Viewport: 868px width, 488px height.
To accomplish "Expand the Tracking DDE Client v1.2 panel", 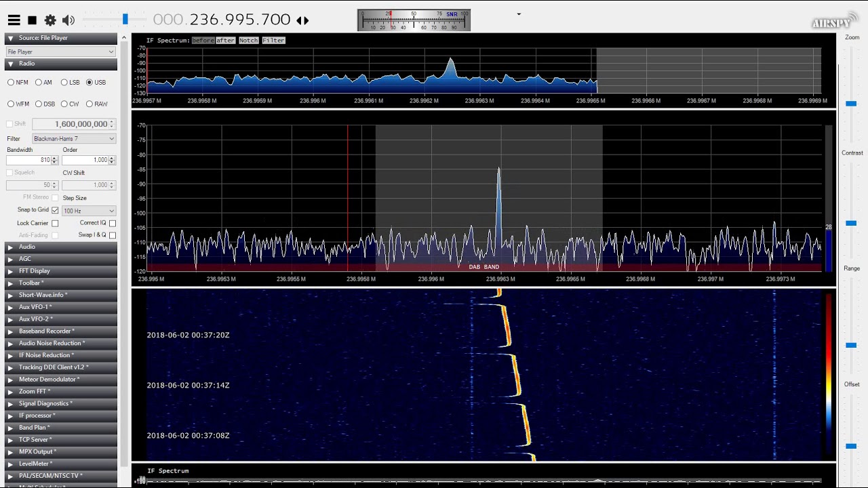I will pos(61,367).
